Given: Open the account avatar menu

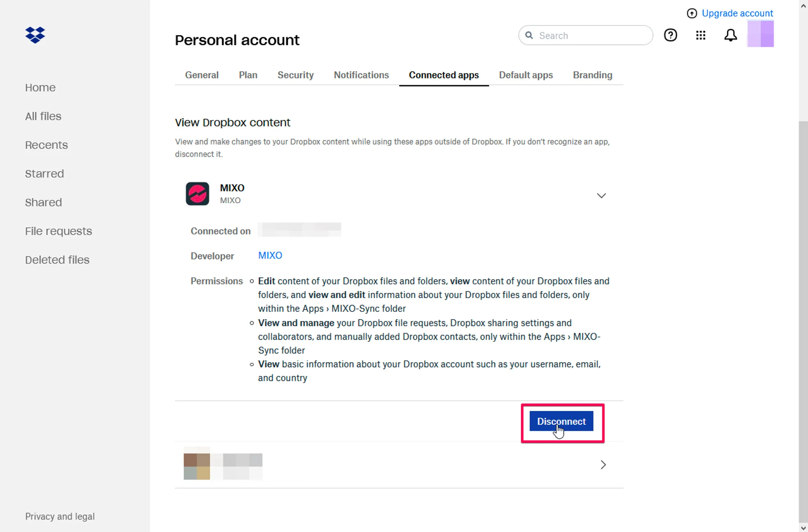Looking at the screenshot, I should 760,34.
